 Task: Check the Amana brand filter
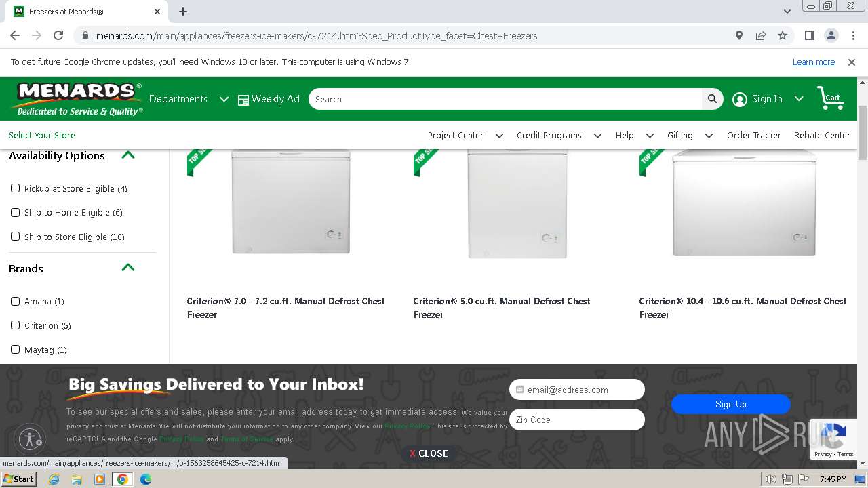(15, 301)
